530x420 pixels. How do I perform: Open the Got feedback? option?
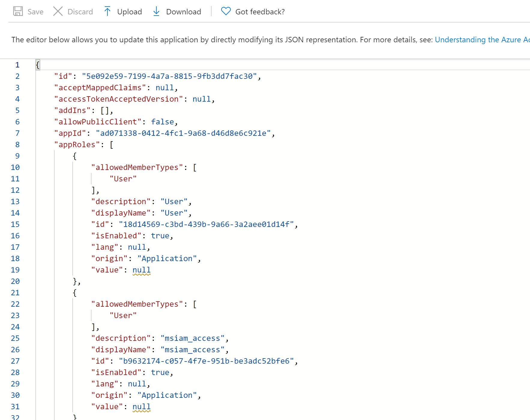(x=260, y=12)
